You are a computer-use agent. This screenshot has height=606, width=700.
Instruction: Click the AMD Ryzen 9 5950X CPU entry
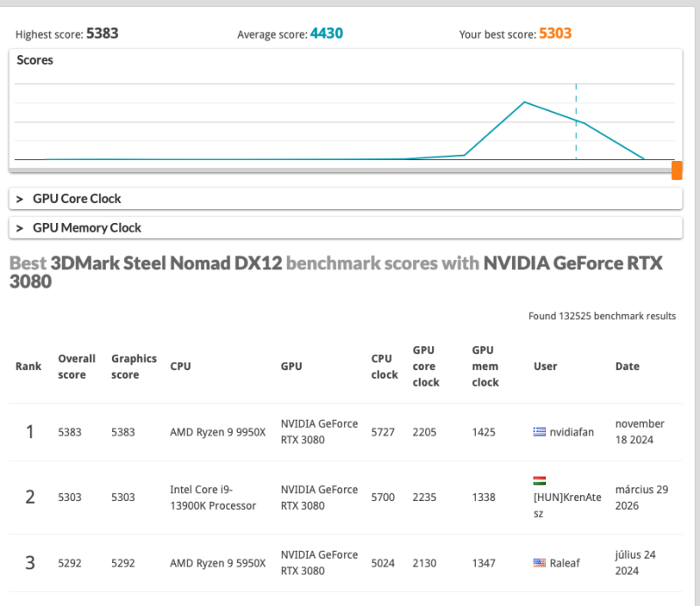pyautogui.click(x=217, y=563)
